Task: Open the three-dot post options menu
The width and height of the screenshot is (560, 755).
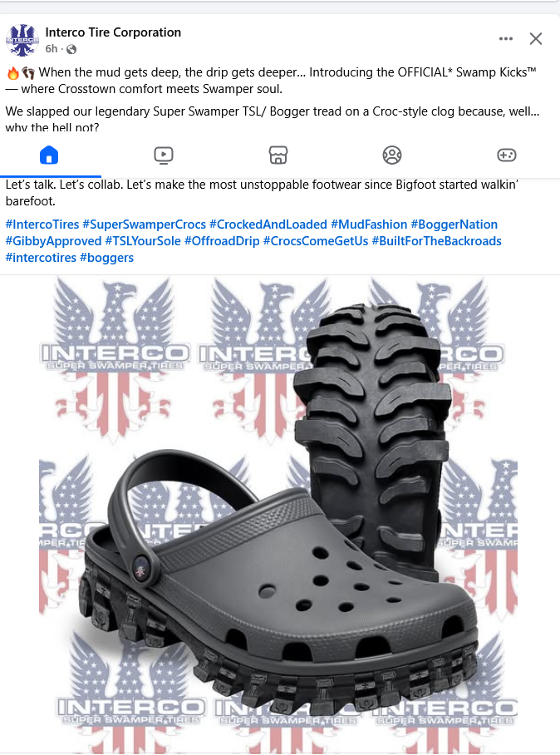Action: tap(506, 38)
